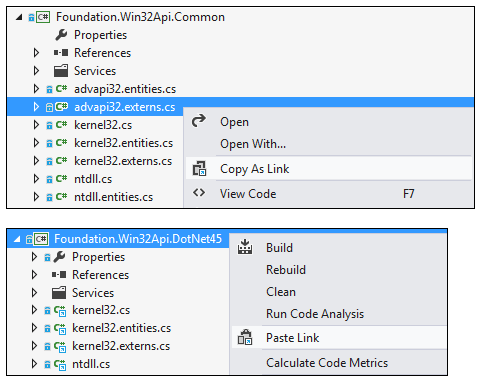Click the Open arrow icon in the menu
This screenshot has width=487, height=384.
(x=199, y=121)
